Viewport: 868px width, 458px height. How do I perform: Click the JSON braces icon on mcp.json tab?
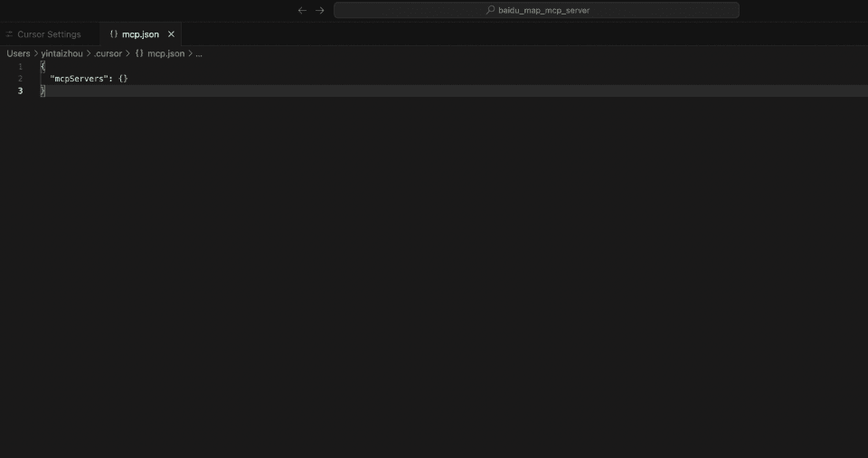coord(114,34)
